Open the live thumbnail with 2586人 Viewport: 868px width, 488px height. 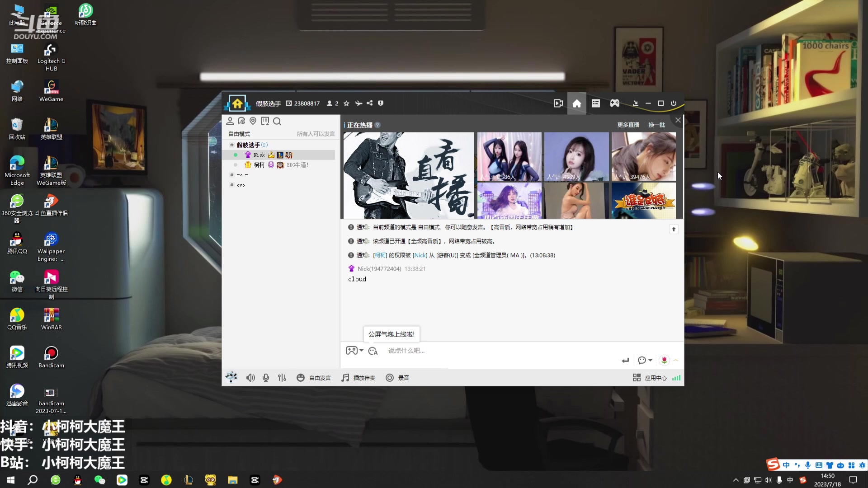(509, 156)
